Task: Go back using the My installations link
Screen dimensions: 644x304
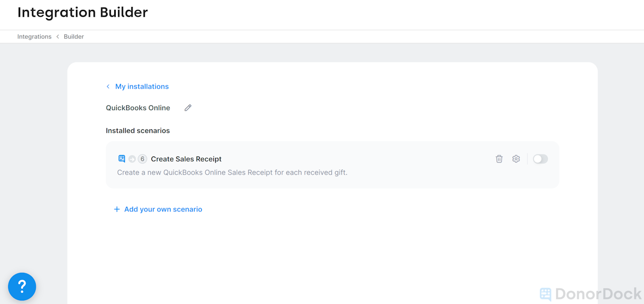Action: (141, 86)
